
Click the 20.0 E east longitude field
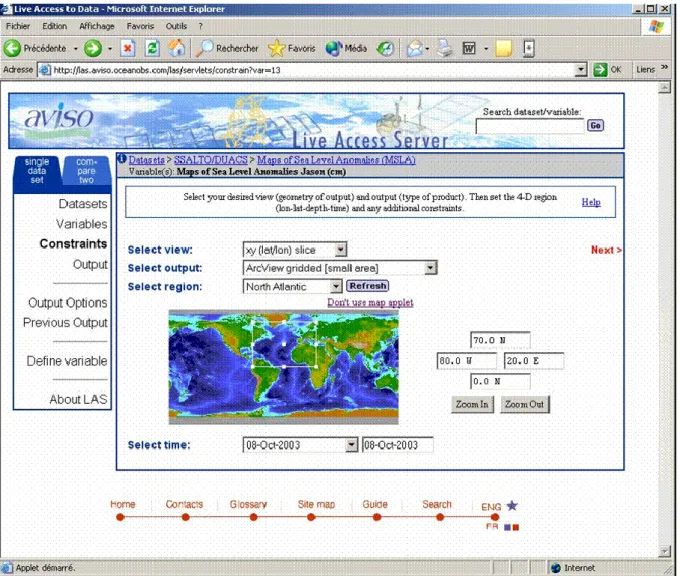tap(534, 361)
